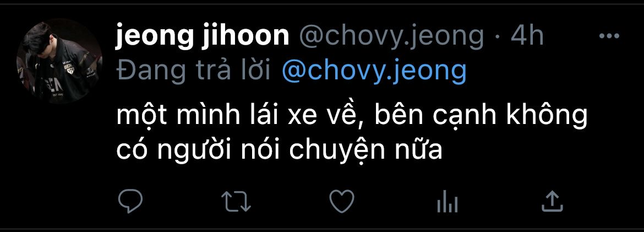Toggle retweet on jeong jihoon's reply
The height and width of the screenshot is (232, 644).
[236, 202]
